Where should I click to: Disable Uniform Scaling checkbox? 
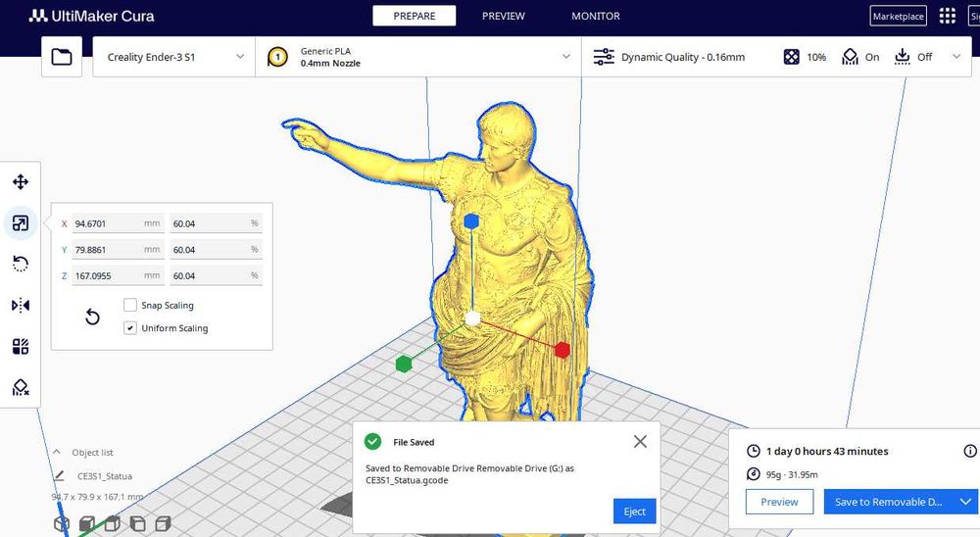130,327
